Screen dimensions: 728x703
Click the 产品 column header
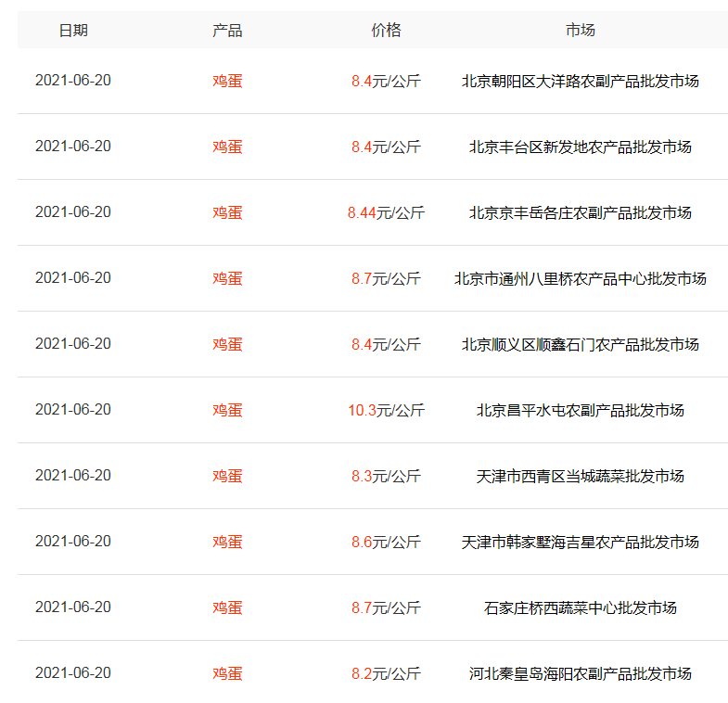(227, 31)
